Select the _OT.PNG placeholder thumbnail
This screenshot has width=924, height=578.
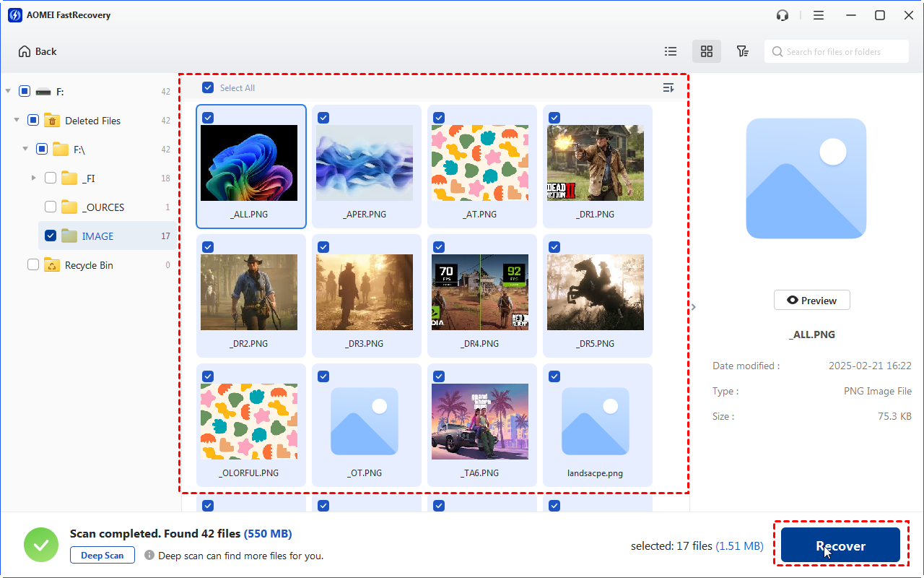pyautogui.click(x=365, y=421)
